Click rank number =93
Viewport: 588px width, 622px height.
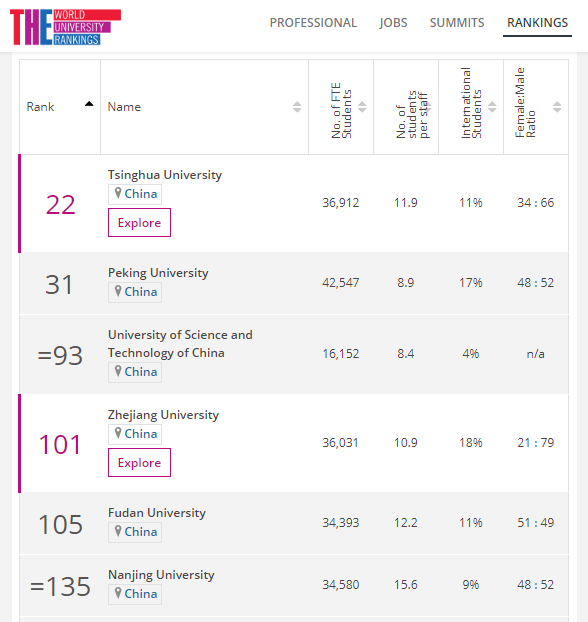click(60, 355)
